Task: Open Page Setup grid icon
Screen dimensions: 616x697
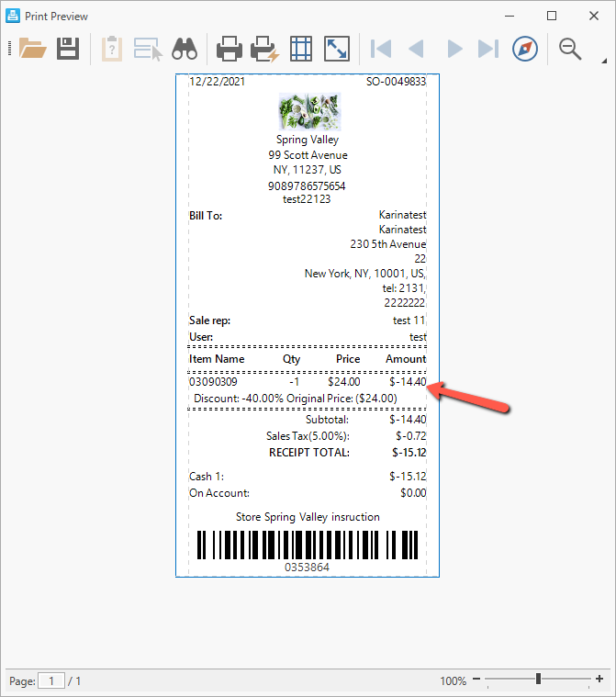Action: (300, 49)
